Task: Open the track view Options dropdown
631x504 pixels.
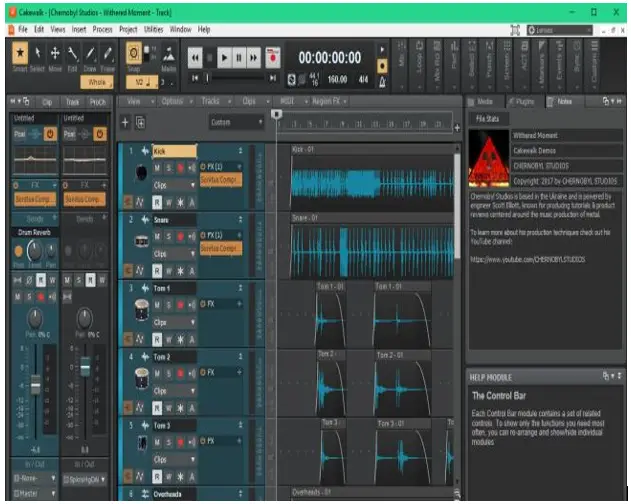Action: click(176, 101)
